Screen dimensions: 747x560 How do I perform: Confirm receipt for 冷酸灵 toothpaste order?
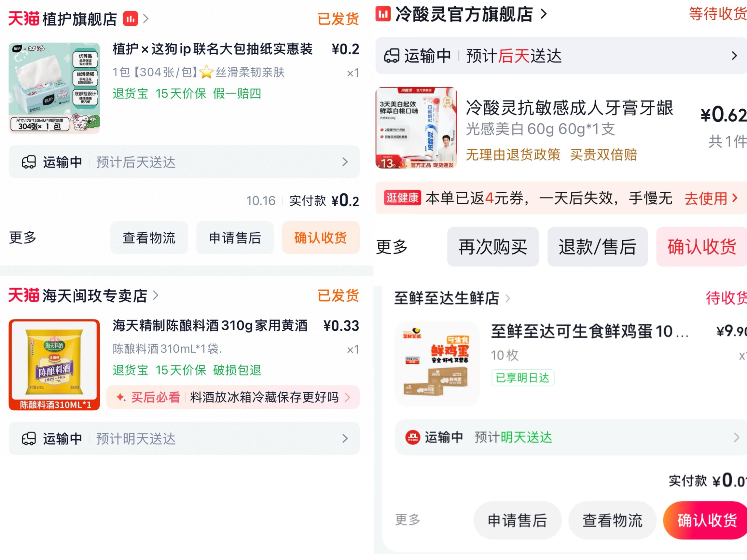click(702, 247)
